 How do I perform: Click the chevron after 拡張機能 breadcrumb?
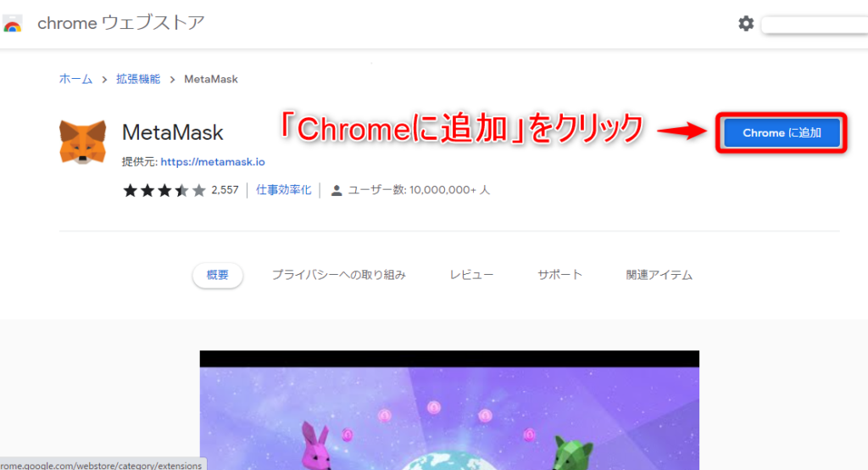pyautogui.click(x=172, y=80)
